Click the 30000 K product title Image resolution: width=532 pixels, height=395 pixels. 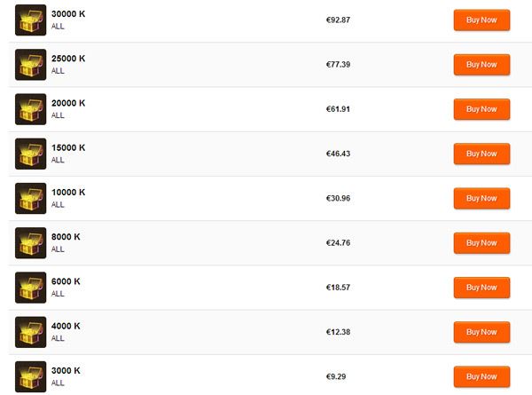coord(68,14)
